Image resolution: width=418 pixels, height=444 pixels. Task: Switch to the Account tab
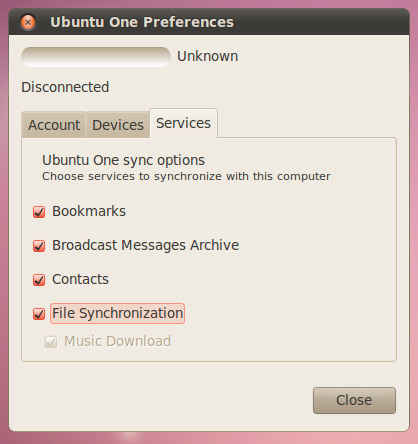coord(54,125)
